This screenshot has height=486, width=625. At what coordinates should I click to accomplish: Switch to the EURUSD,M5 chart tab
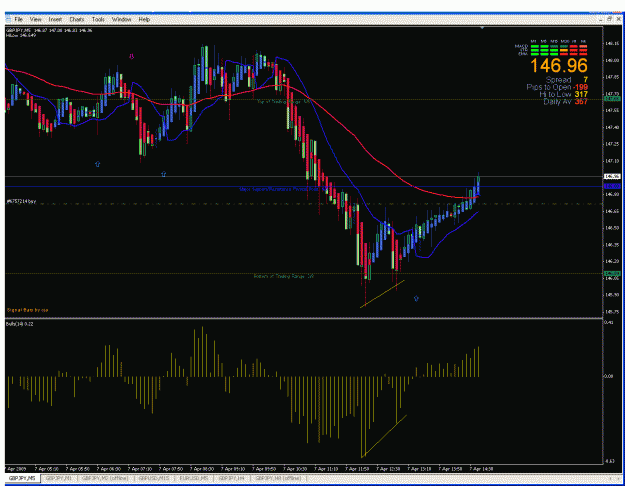click(x=194, y=478)
